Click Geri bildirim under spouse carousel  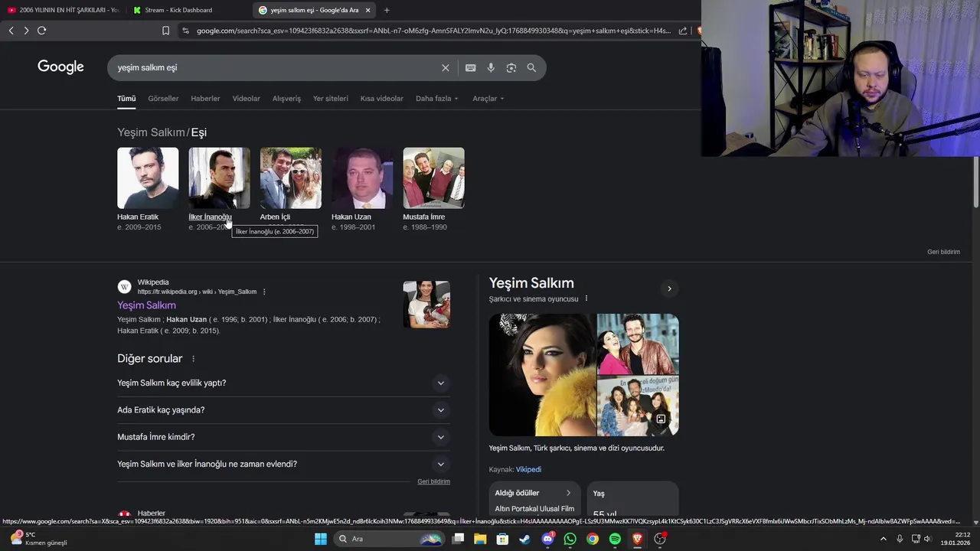[x=943, y=252]
